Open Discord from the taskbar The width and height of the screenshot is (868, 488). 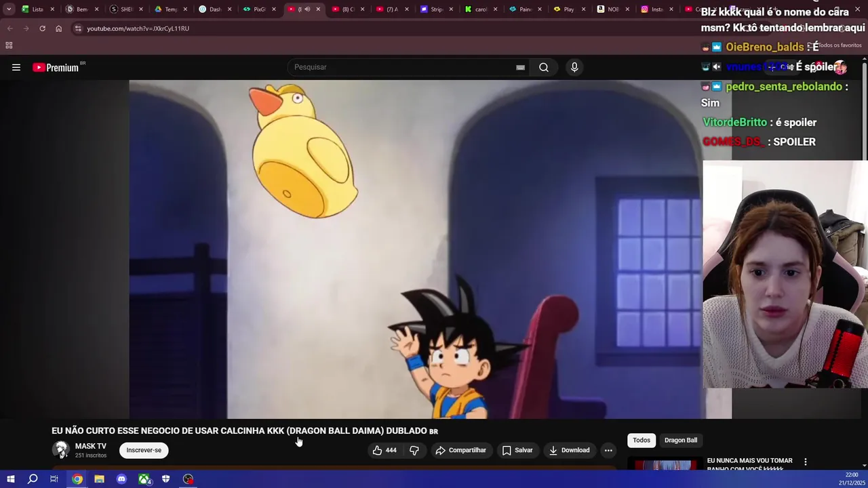[121, 479]
